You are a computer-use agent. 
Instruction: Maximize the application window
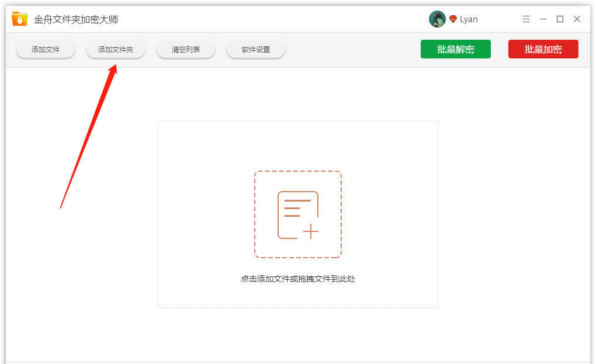coord(560,19)
